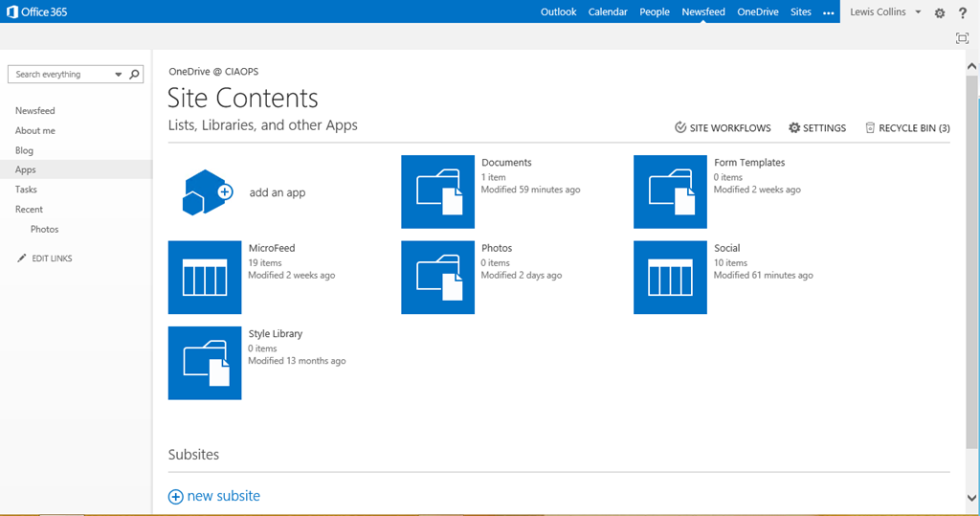Click the vertical scrollbar down arrow
Screen dimensions: 980x516
tap(972, 497)
